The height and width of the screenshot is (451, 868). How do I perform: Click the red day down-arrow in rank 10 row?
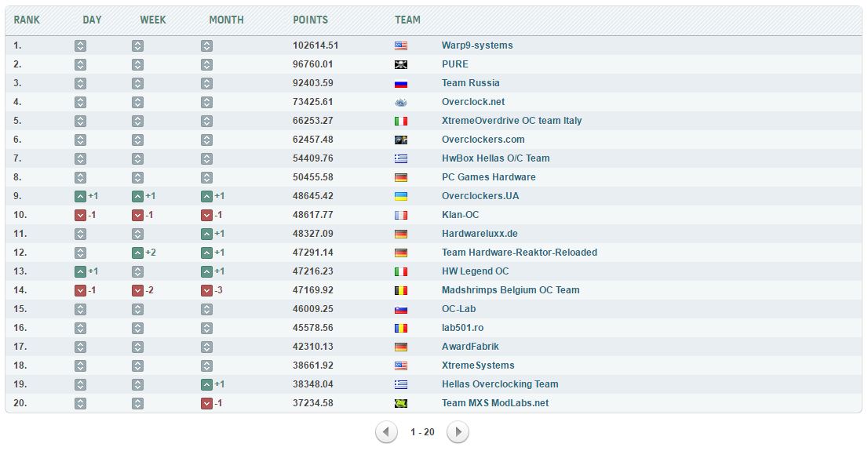coord(80,215)
